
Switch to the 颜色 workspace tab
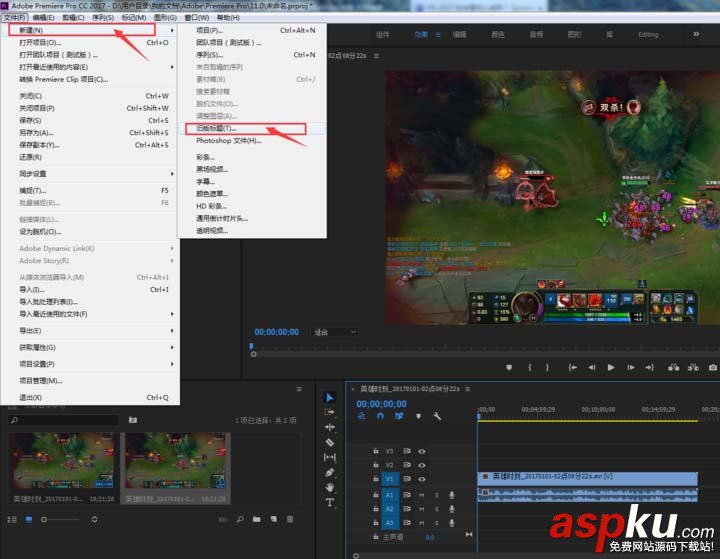coord(498,34)
